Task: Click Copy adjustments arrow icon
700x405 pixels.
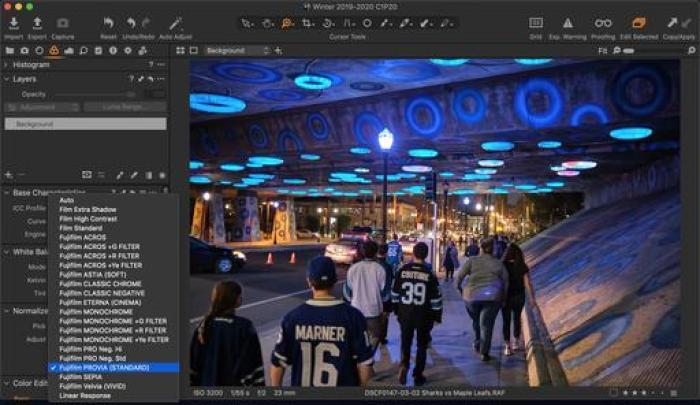Action: click(672, 22)
